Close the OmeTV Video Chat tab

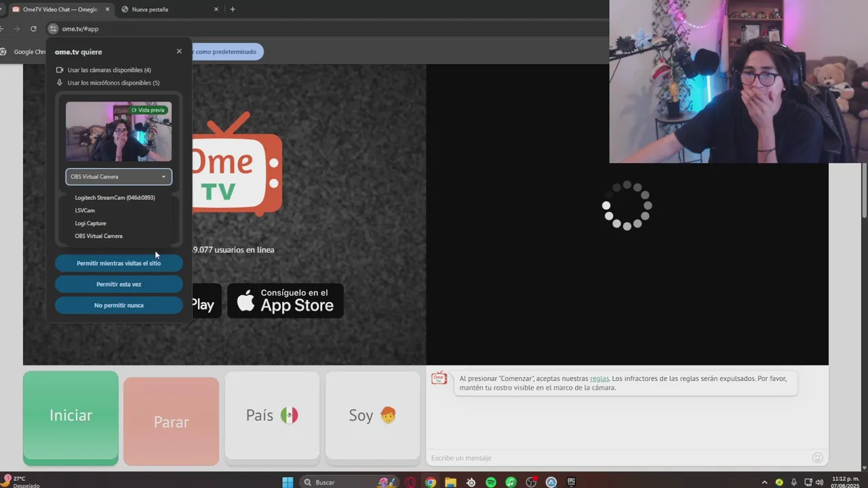tap(107, 9)
